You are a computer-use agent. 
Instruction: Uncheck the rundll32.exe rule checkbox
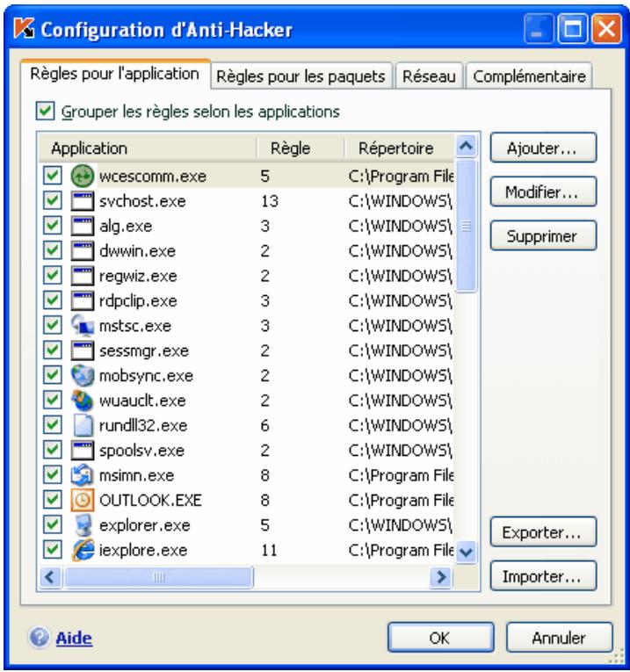coord(53,425)
